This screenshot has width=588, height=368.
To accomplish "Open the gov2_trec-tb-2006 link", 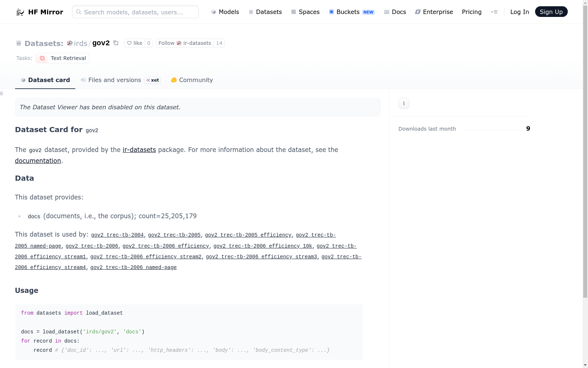I will coord(92,246).
